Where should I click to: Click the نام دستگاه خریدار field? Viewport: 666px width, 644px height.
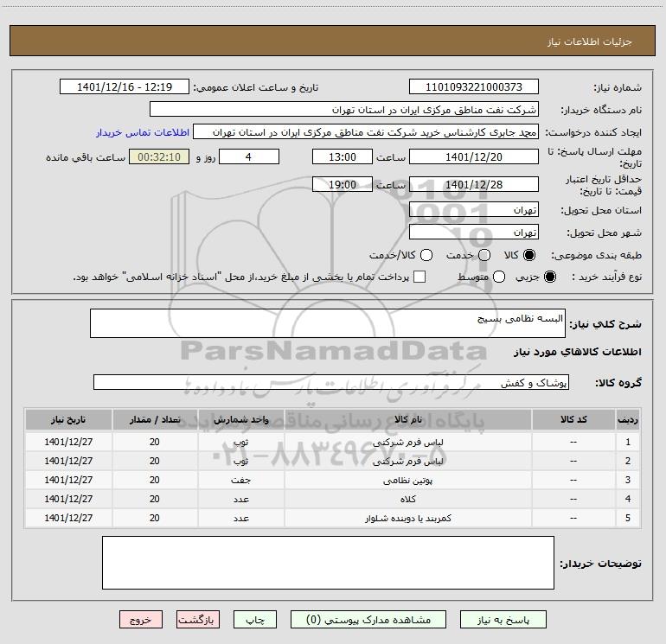point(344,110)
